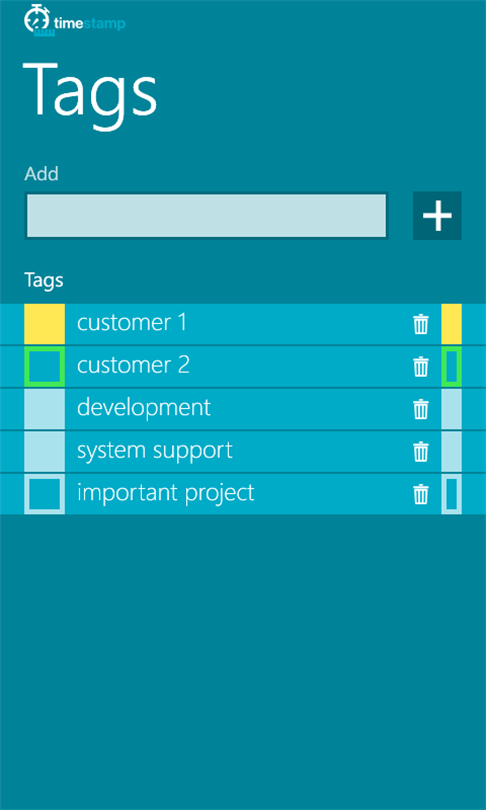This screenshot has height=810, width=486.
Task: Pick the yellow swatch left of customer 1
Action: pos(44,324)
